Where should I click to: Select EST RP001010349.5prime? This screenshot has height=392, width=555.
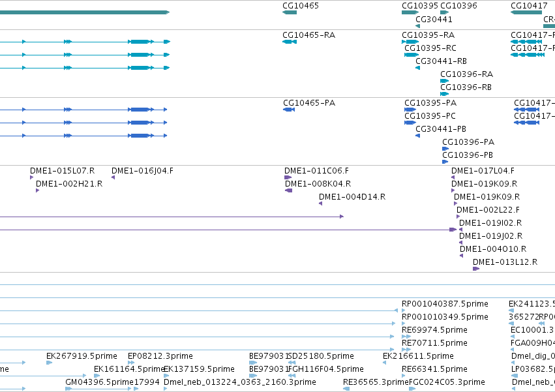coord(445,317)
